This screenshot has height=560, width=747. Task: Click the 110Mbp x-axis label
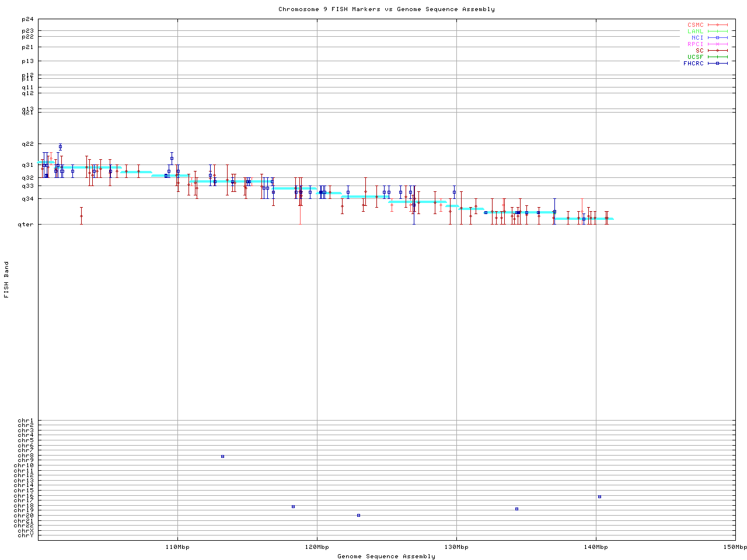[177, 547]
